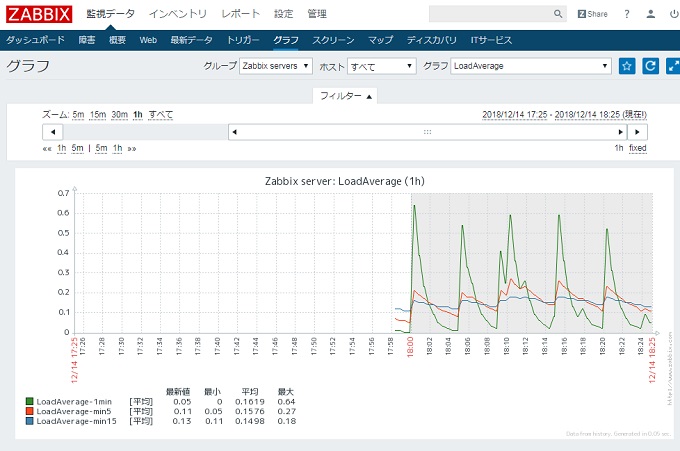Open the user profile icon
The height and width of the screenshot is (451, 680).
[651, 14]
